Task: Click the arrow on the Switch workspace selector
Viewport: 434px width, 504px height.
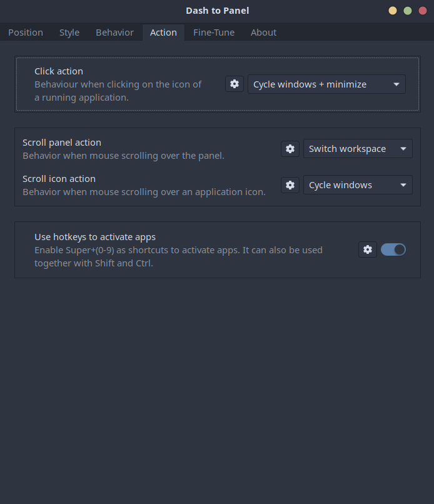Action: coord(404,149)
